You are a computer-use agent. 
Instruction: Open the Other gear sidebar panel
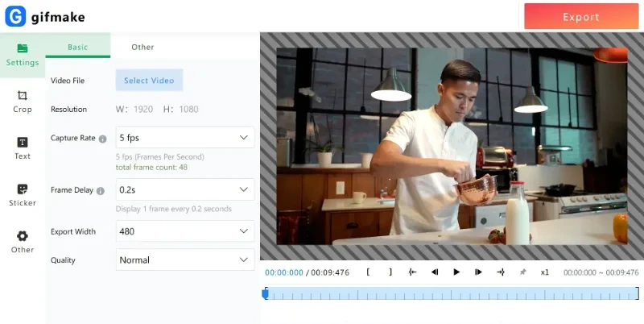coord(23,242)
